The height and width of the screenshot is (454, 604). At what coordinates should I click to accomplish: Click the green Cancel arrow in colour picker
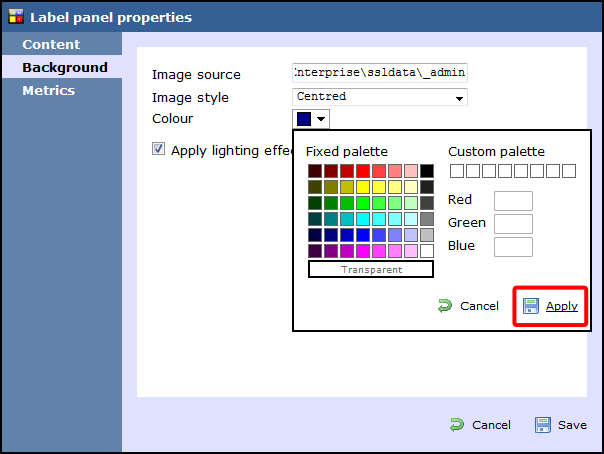445,306
